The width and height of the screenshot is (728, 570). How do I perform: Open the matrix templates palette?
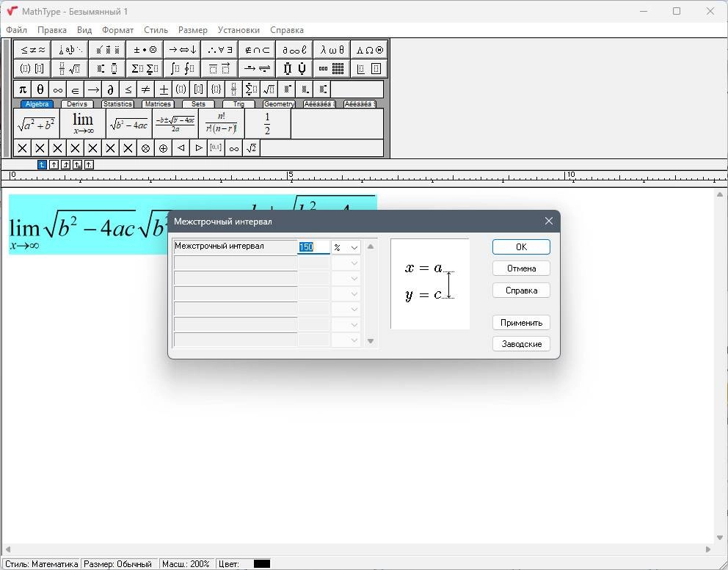[332, 69]
